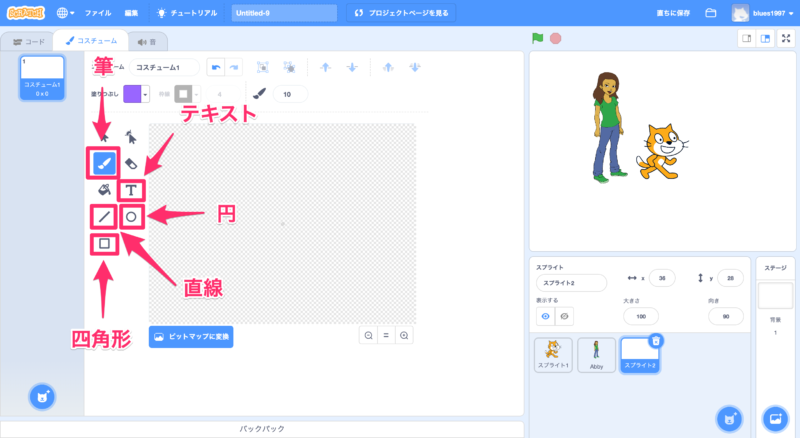Open the language globe menu

pos(66,13)
